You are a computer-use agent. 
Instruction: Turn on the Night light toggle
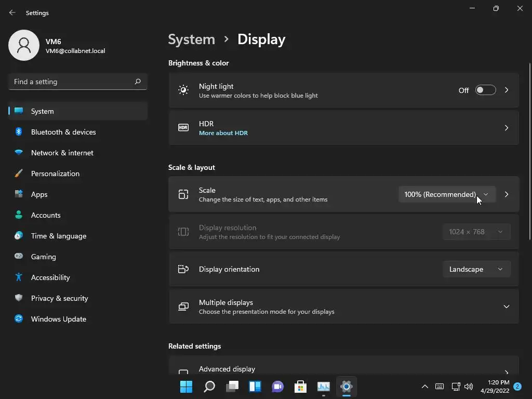pos(486,90)
